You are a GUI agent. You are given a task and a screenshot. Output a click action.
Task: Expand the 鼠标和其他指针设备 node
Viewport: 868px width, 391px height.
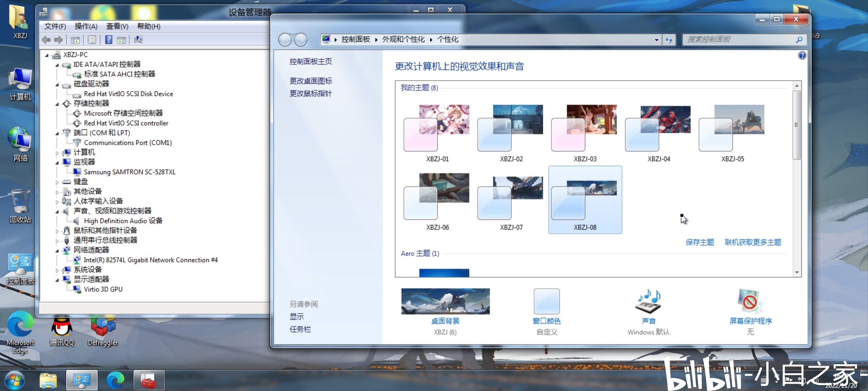point(57,231)
